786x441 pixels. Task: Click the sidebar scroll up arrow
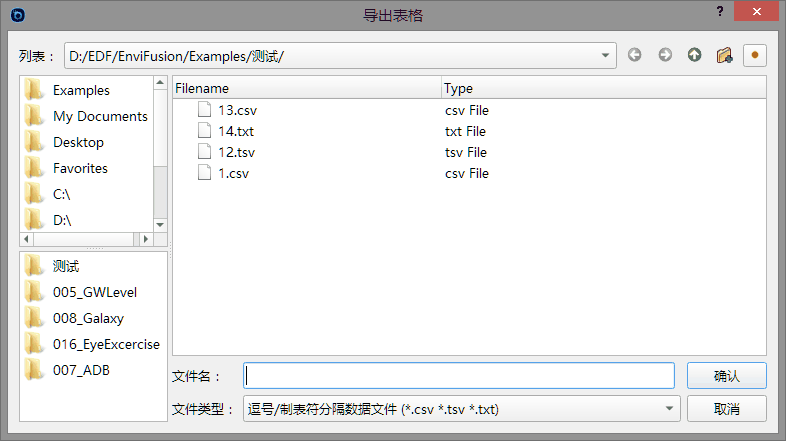pyautogui.click(x=160, y=83)
